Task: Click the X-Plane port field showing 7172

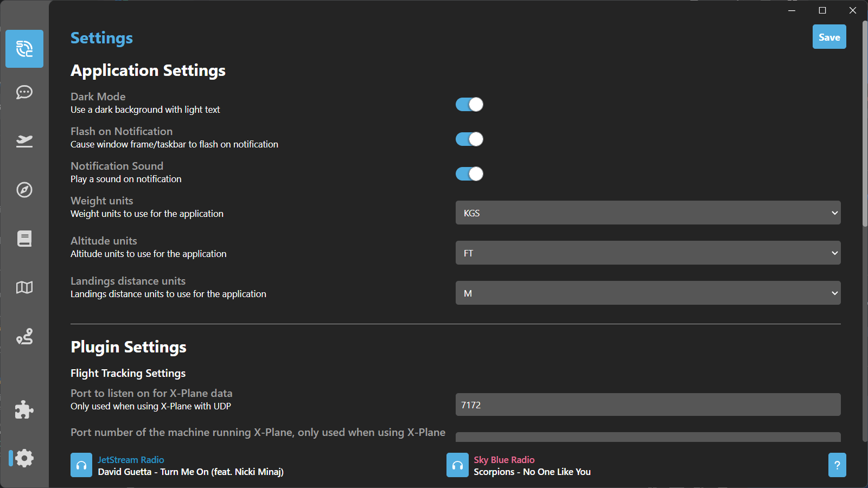Action: (648, 405)
